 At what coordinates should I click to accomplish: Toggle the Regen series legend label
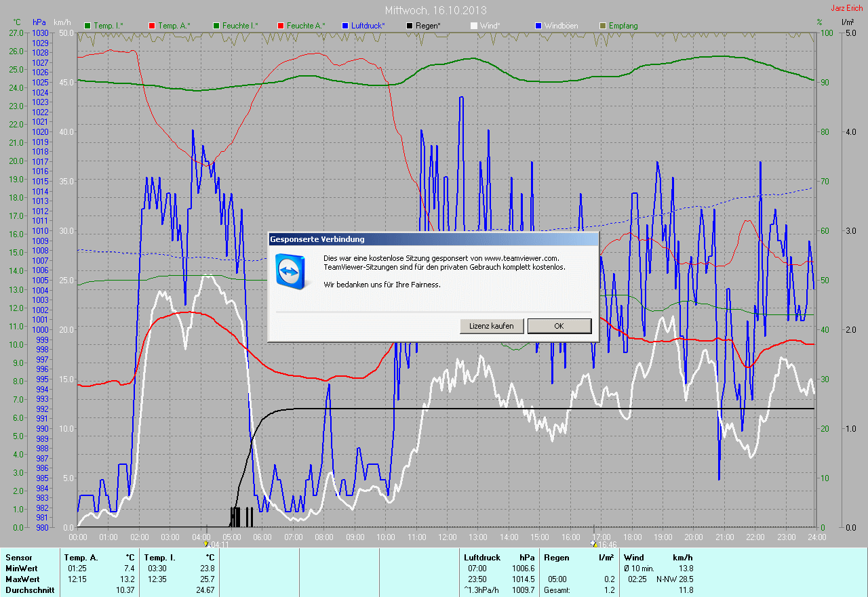tap(428, 26)
